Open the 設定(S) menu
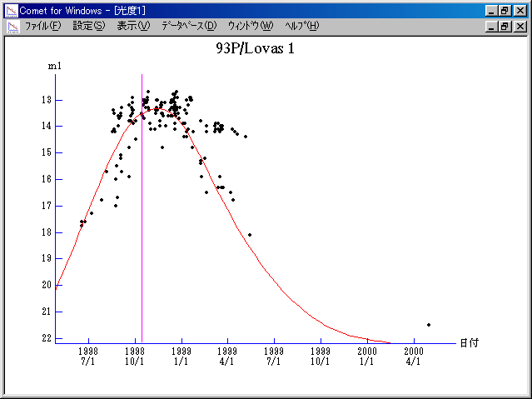Screen dimensions: 532x399 (89, 26)
